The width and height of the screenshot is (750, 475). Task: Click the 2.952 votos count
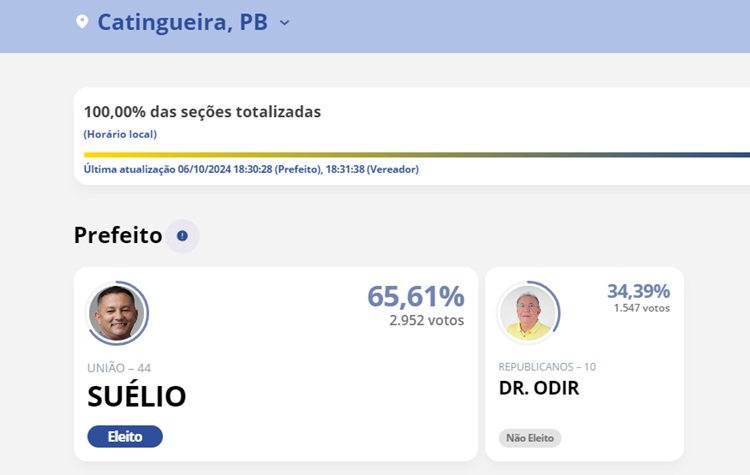(x=426, y=321)
